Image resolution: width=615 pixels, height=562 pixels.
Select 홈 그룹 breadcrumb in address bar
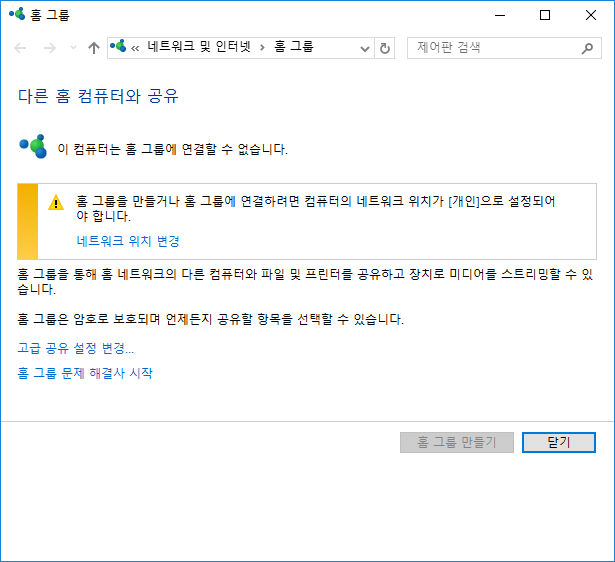point(294,47)
